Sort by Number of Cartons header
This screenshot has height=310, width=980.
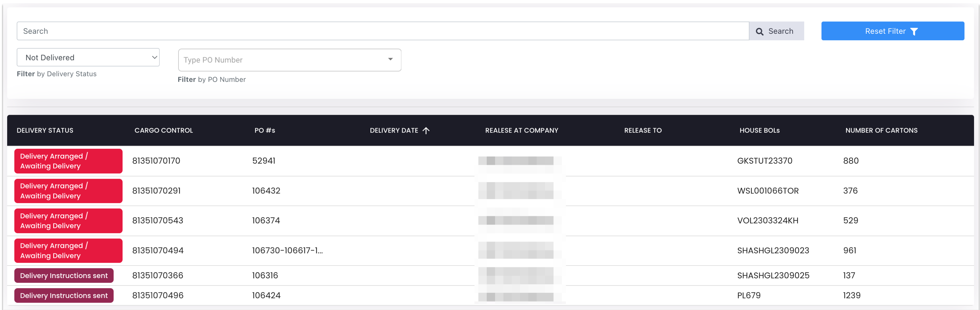pyautogui.click(x=881, y=130)
